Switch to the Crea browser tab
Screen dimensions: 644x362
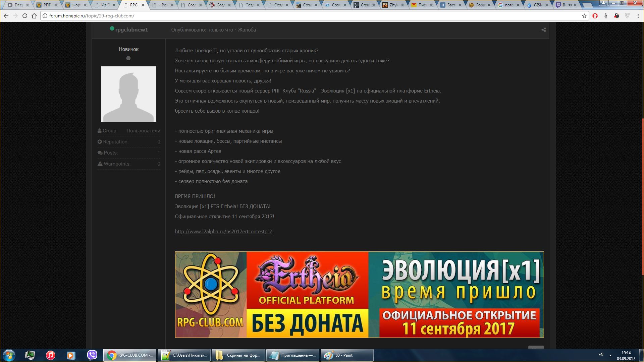tap(365, 5)
